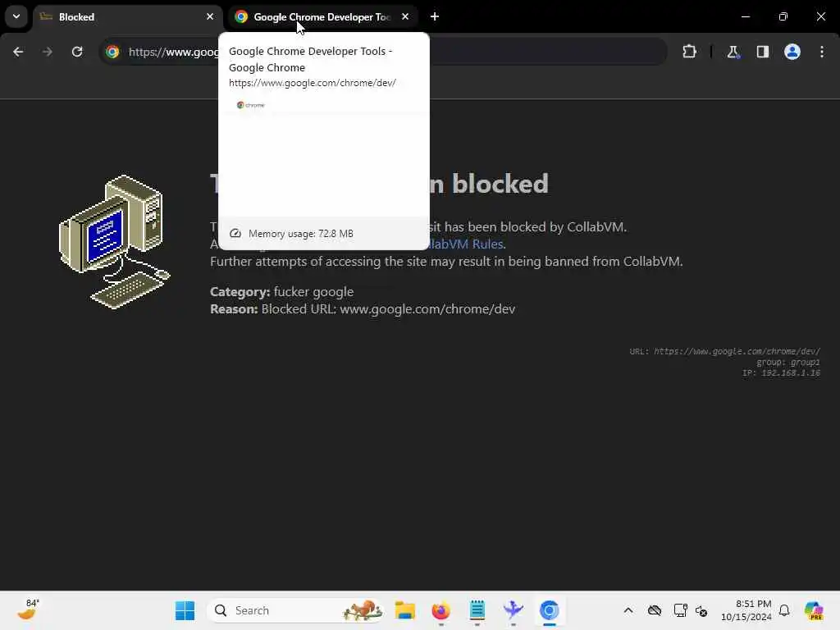Click the Category fucker google line
This screenshot has height=630, width=840.
[x=282, y=292]
